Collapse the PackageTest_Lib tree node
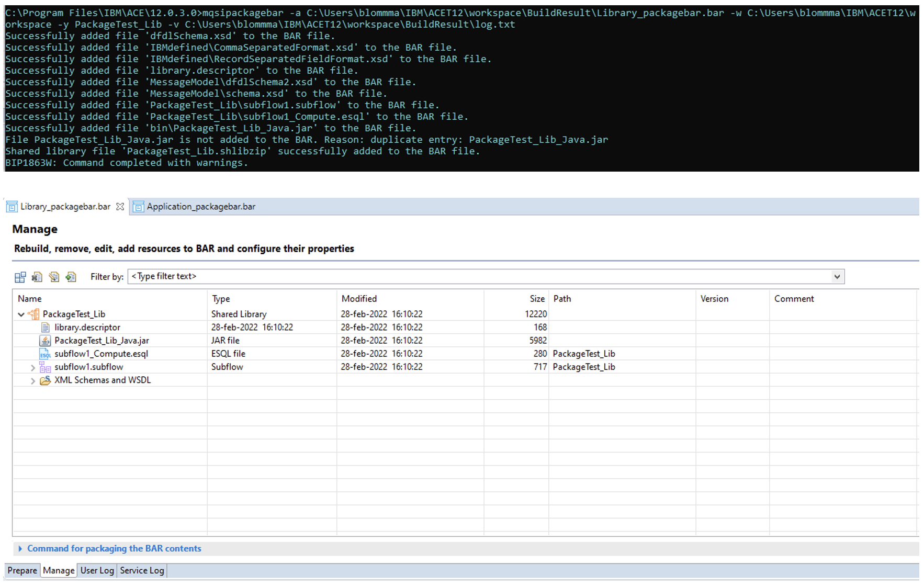 pyautogui.click(x=21, y=314)
